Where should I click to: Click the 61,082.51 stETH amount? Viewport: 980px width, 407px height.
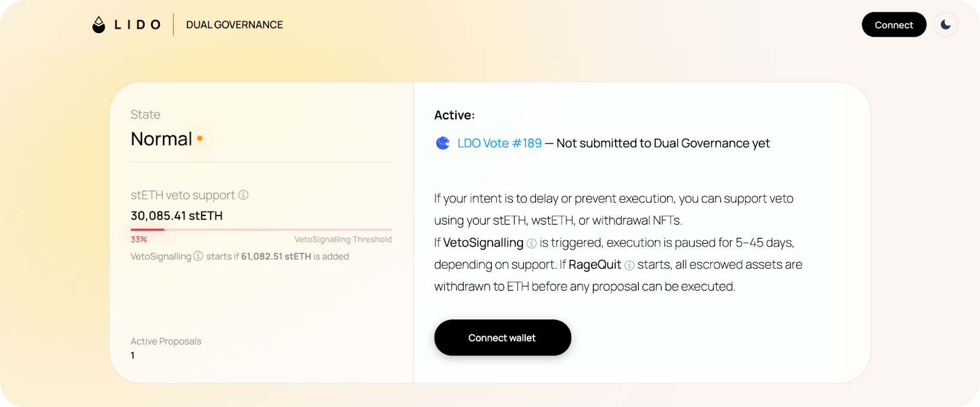[276, 256]
